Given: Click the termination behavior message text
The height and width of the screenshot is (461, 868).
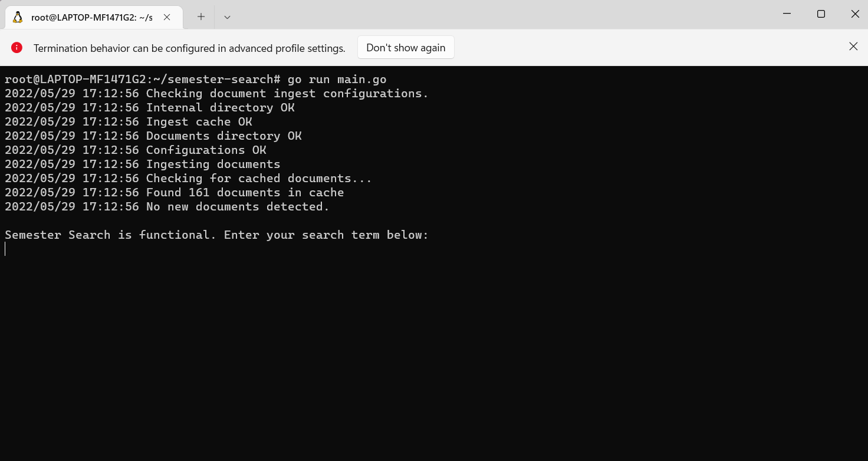Looking at the screenshot, I should pos(189,48).
